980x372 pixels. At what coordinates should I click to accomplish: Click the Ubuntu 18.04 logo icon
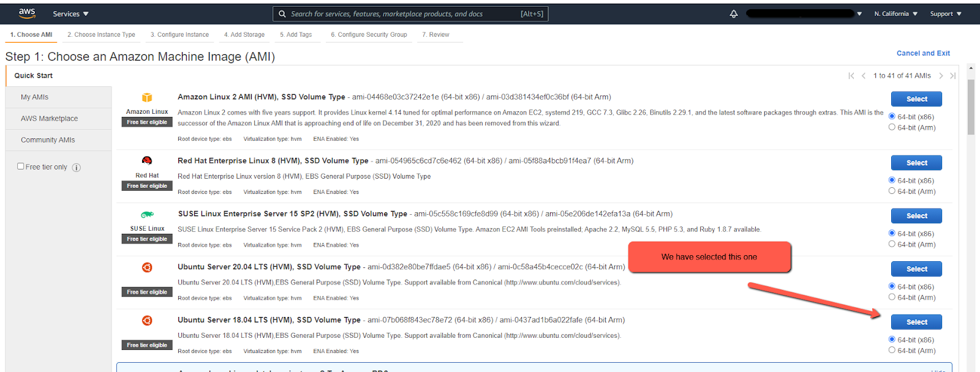[147, 321]
